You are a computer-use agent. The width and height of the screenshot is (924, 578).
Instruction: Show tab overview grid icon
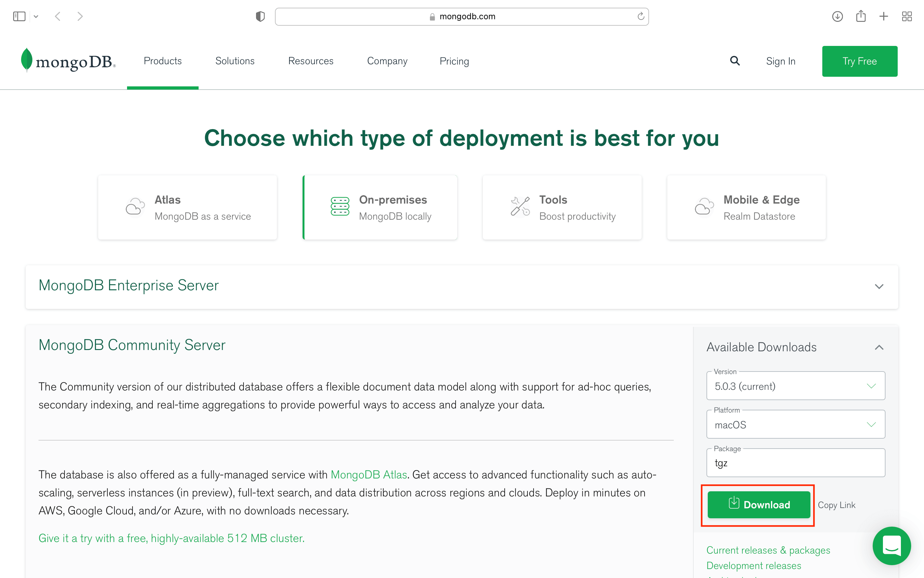907,16
